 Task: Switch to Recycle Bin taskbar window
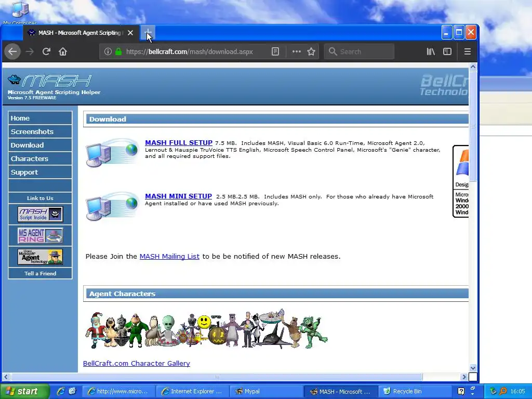(x=414, y=391)
